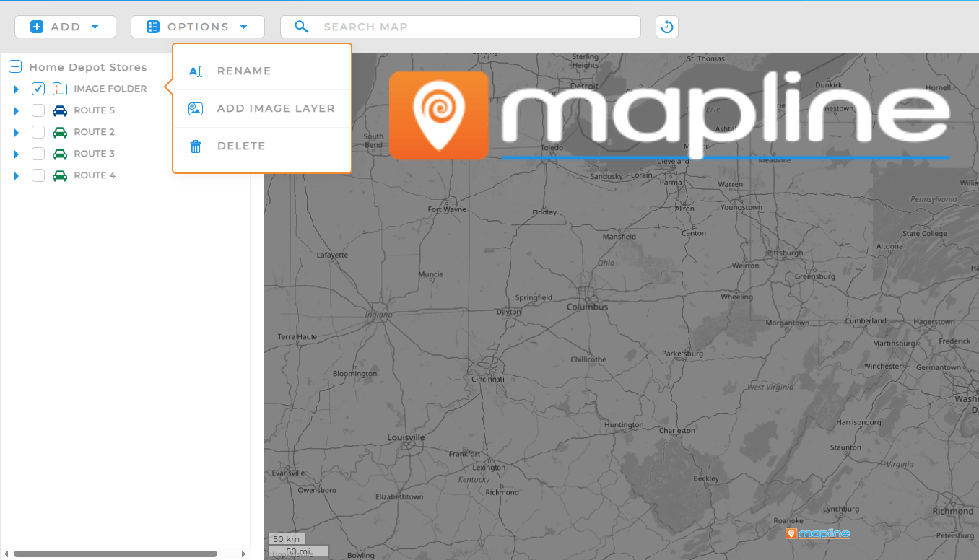Enable the ROUTE 3 checkbox
This screenshot has width=979, height=560.
38,154
